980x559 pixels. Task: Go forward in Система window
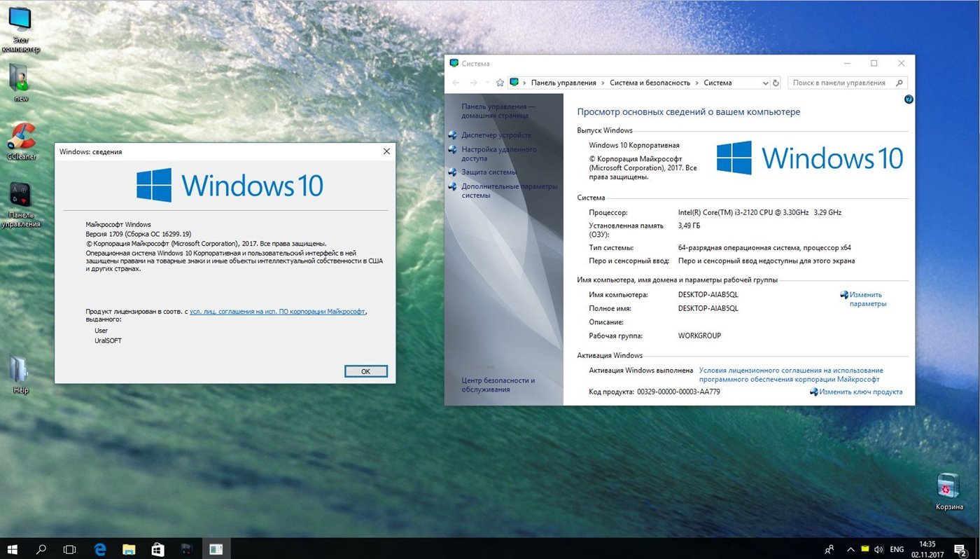(x=474, y=83)
